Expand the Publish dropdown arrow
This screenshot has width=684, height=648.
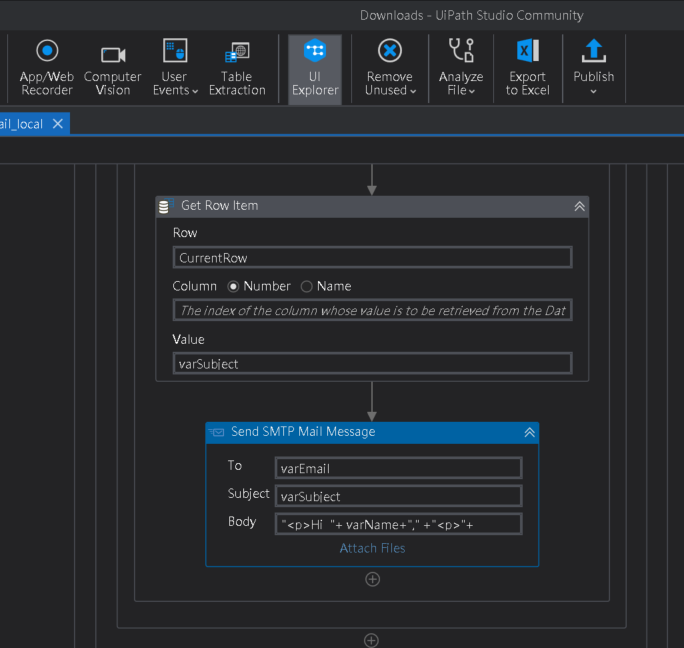[593, 91]
